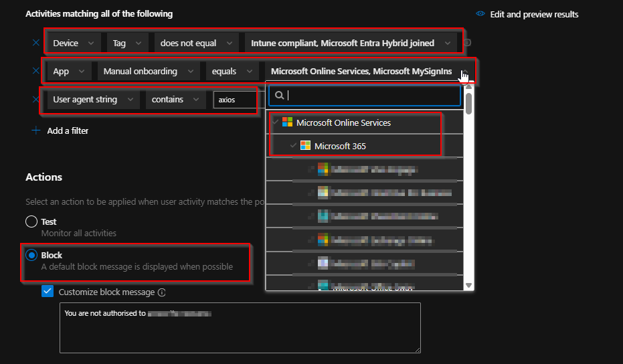Click the app dropdown list scrollbar down arrow
The image size is (623, 364).
469,286
